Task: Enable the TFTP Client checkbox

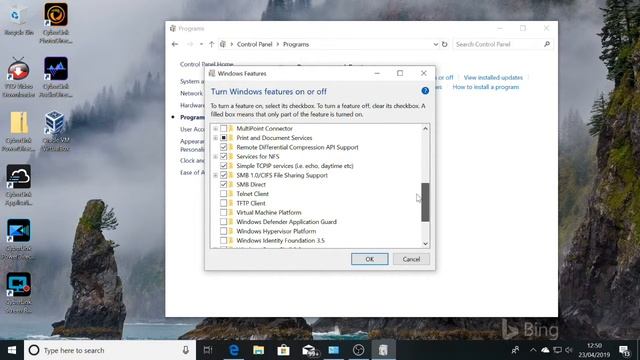Action: point(224,203)
